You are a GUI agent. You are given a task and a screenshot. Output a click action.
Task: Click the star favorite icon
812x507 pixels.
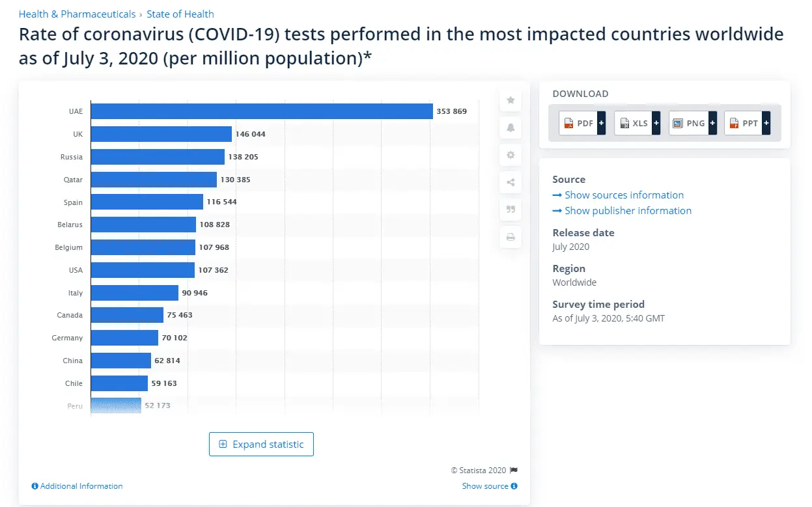511,100
